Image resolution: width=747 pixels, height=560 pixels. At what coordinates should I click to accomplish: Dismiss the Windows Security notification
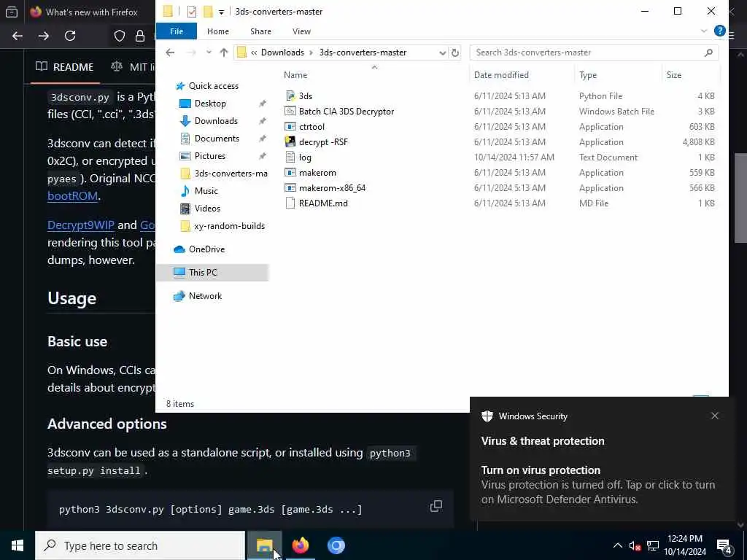[714, 416]
